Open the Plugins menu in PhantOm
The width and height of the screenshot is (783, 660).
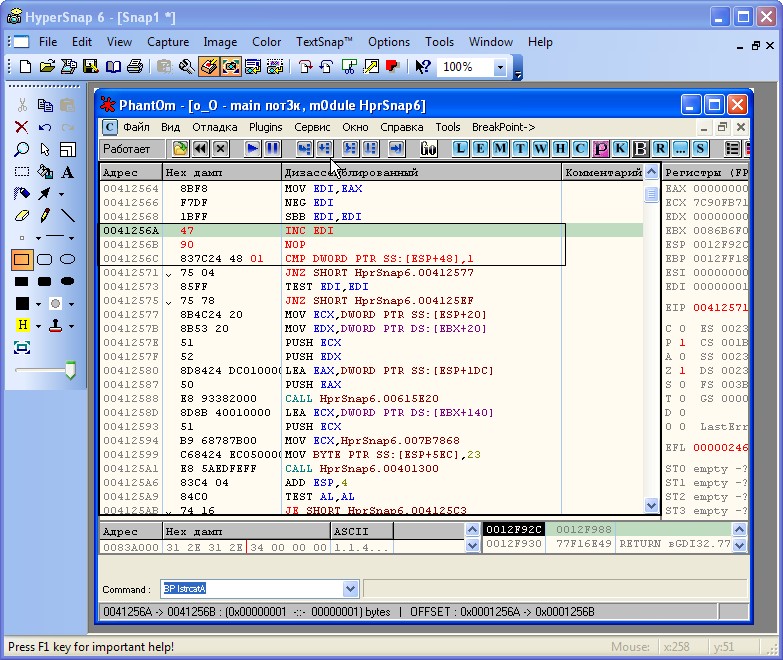tap(266, 127)
